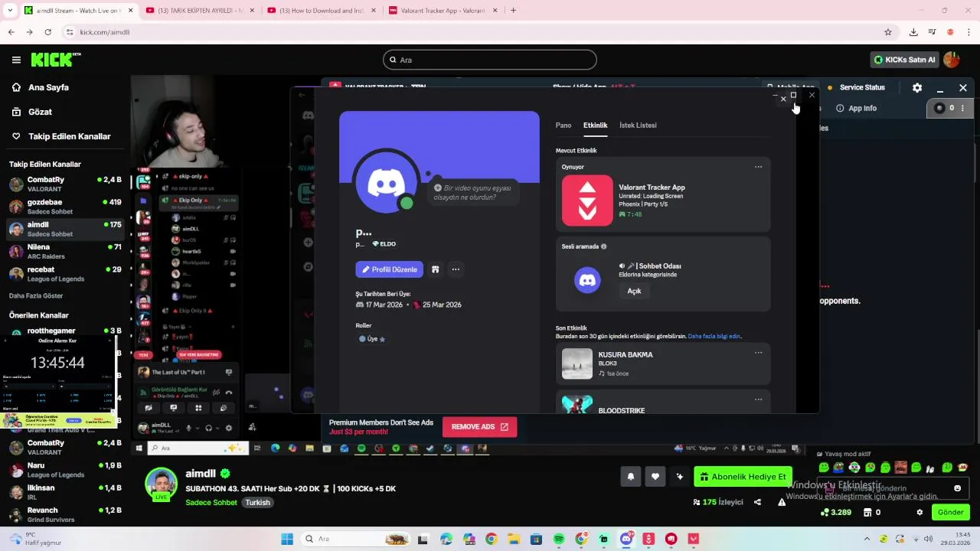Switch to Pano tab in Discord profile
The width and height of the screenshot is (980, 551).
pos(563,125)
